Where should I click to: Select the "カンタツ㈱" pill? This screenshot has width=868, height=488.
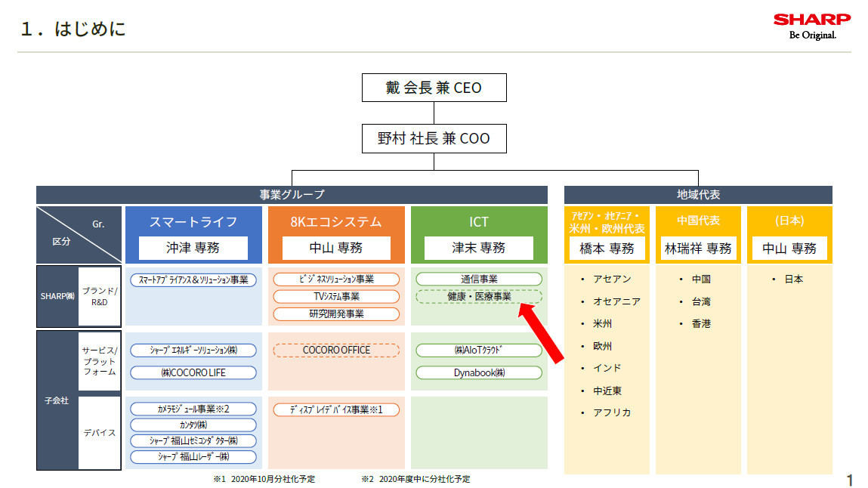tap(193, 425)
